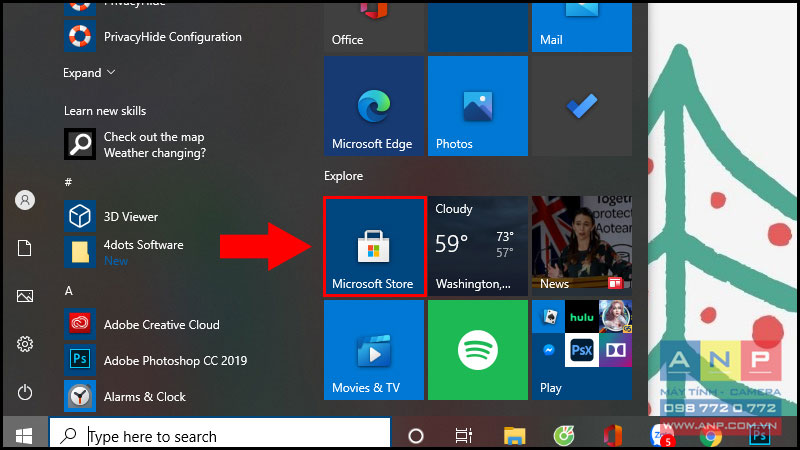Screen dimensions: 800x450
Task: Open the user account icon in sidebar
Action: [x=24, y=200]
